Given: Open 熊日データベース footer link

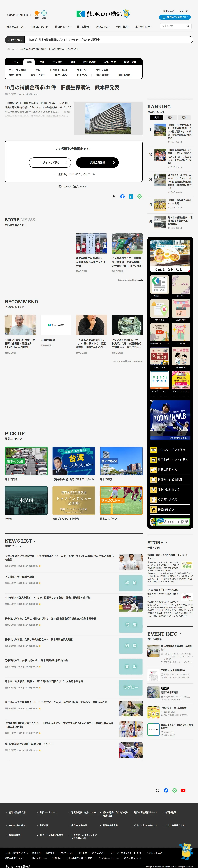Looking at the screenshot, I should [x=48, y=812].
